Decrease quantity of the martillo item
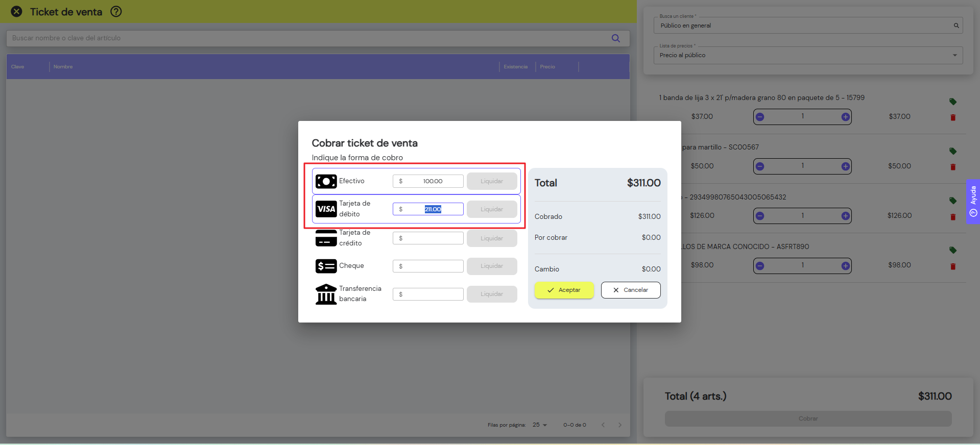The height and width of the screenshot is (445, 980). coord(760,166)
